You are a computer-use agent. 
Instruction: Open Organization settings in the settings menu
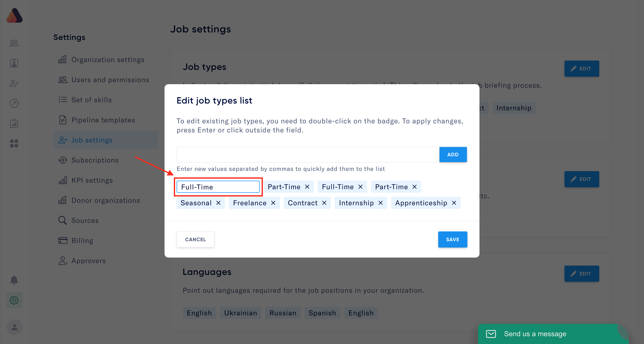(108, 60)
